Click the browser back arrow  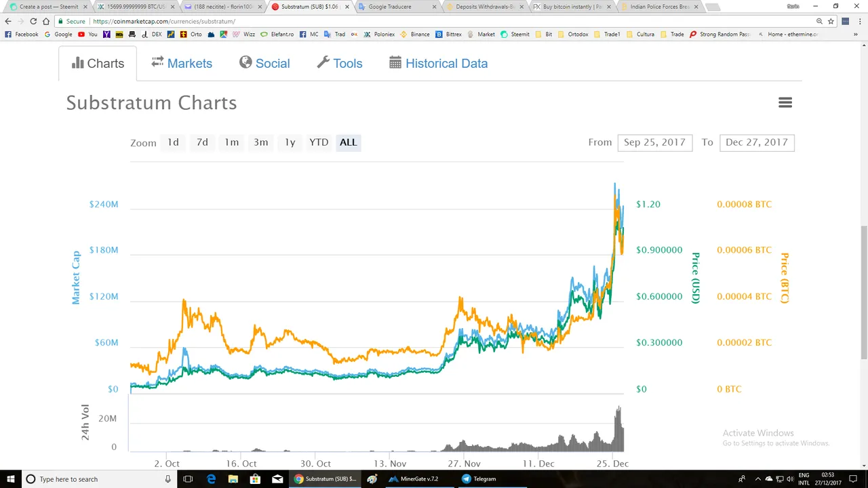[8, 21]
